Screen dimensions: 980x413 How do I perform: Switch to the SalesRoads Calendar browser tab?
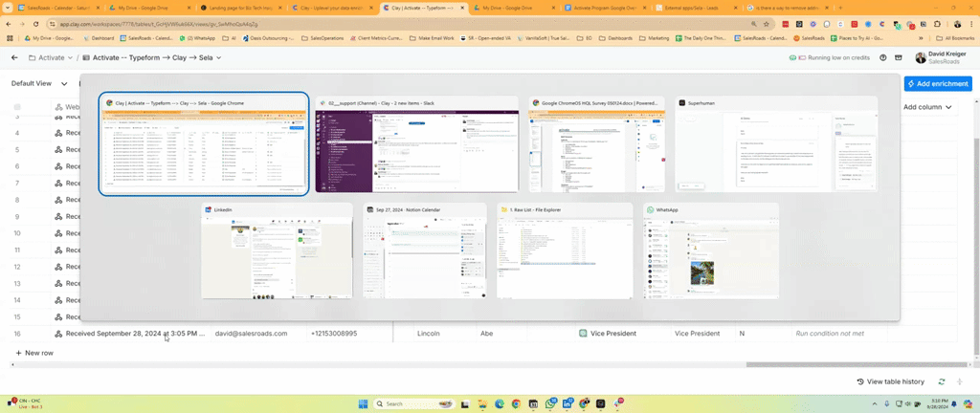pyautogui.click(x=50, y=8)
